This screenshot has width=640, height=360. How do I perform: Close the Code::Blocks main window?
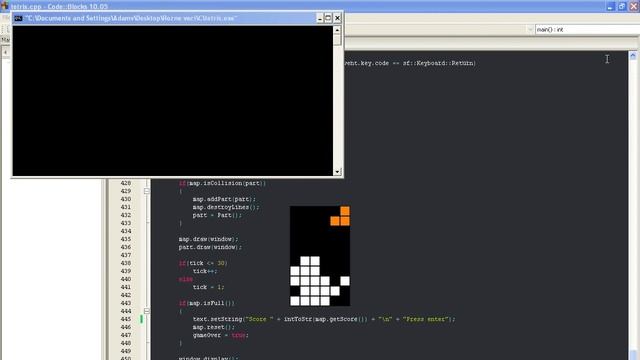[x=633, y=7]
